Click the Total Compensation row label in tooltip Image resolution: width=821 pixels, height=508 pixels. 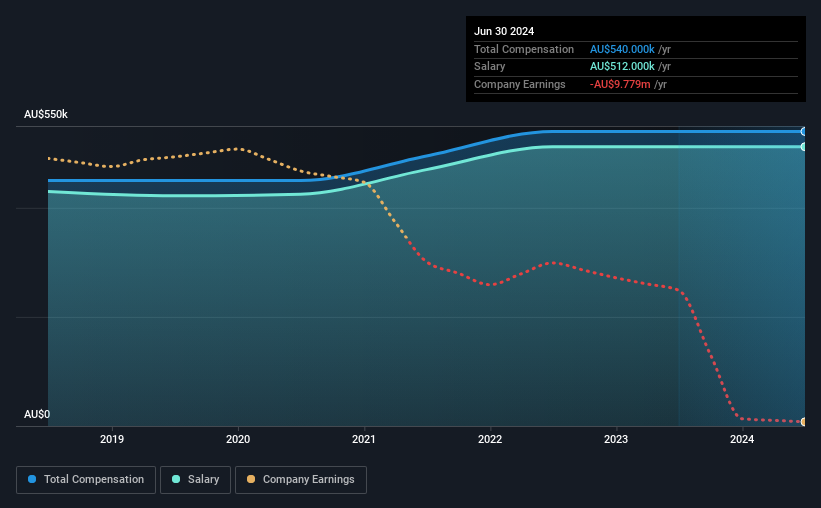[x=524, y=49]
